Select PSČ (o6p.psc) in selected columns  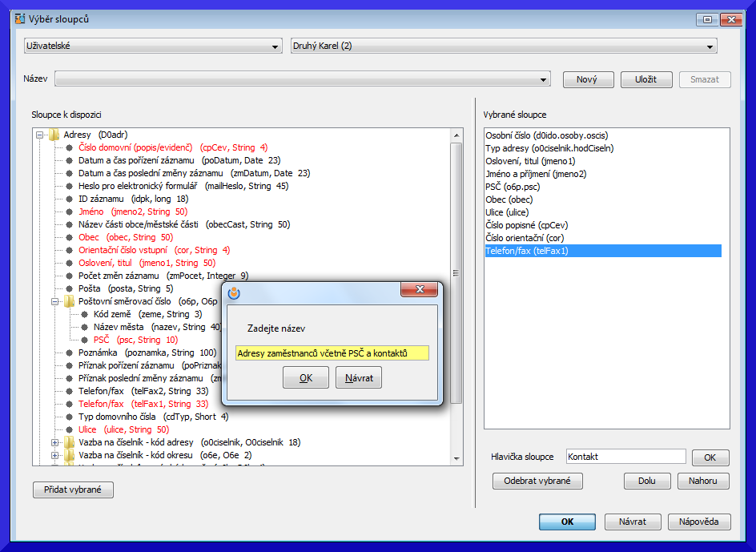click(513, 187)
